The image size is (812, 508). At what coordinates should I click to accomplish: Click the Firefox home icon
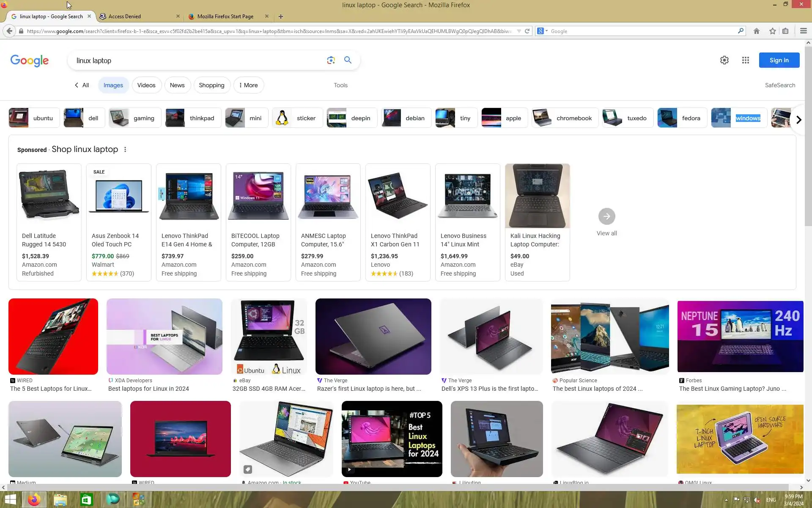click(x=757, y=31)
